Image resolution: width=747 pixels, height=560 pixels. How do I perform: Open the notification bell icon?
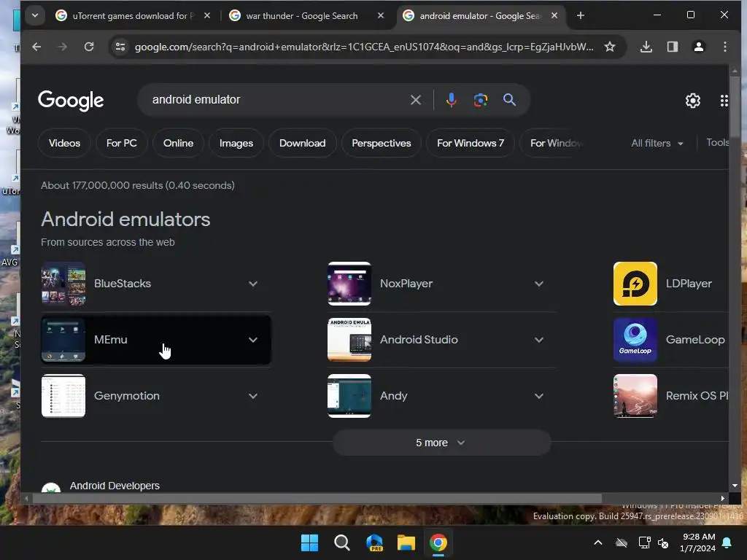727,542
